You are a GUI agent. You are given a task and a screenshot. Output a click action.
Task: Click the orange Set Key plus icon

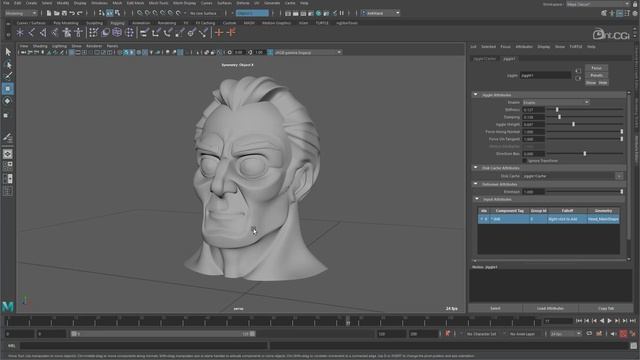coord(219,32)
